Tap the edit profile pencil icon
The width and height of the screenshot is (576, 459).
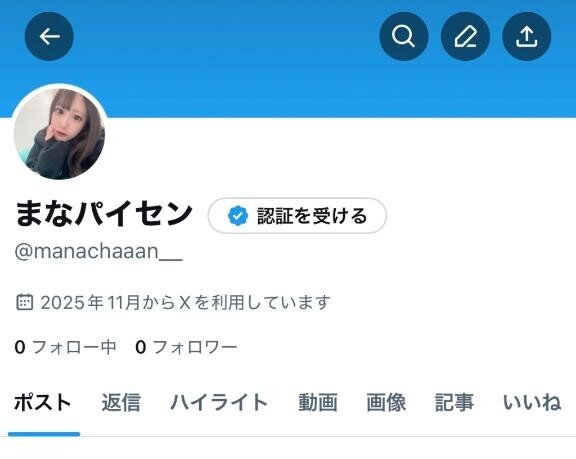[x=465, y=36]
